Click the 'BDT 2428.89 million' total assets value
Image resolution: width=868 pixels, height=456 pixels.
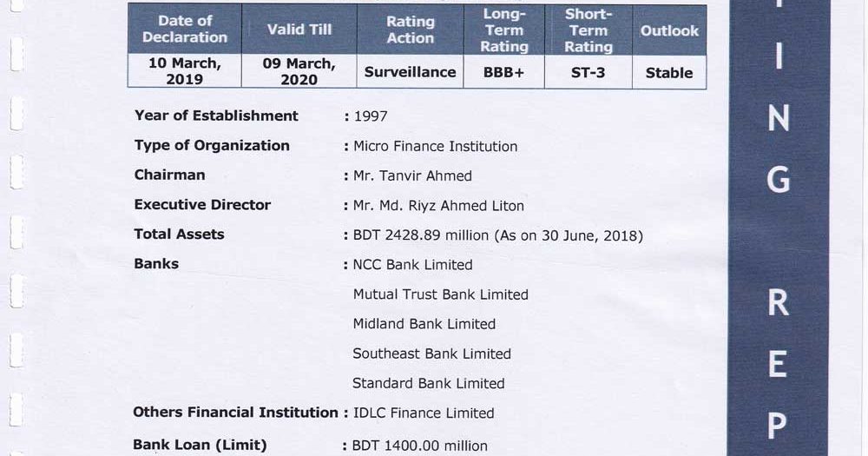(421, 235)
